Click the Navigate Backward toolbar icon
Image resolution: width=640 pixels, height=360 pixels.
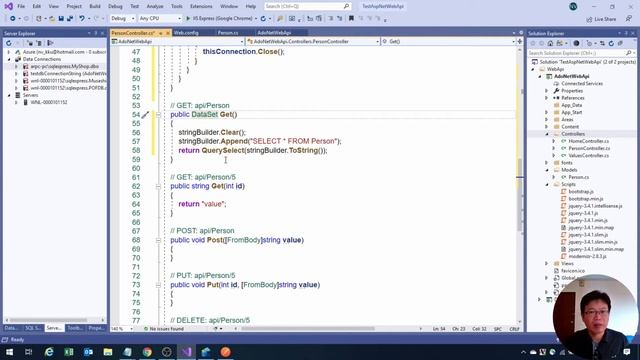click(13, 18)
